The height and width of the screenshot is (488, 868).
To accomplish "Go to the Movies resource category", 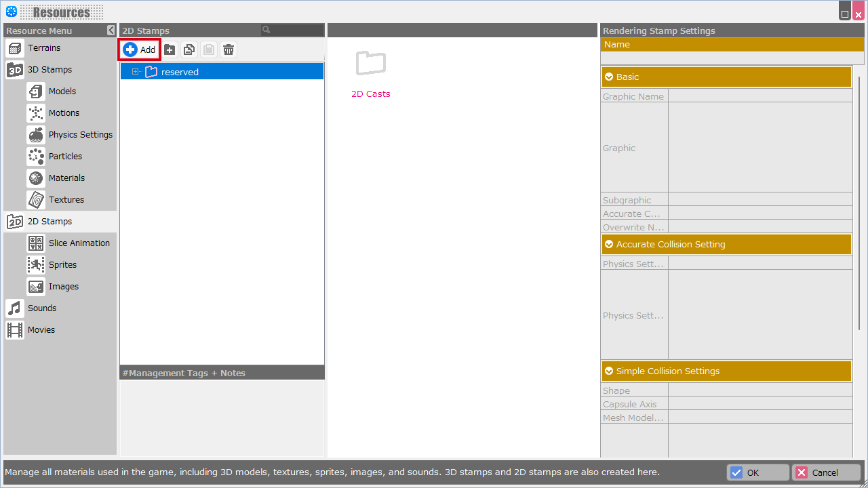I will (41, 330).
